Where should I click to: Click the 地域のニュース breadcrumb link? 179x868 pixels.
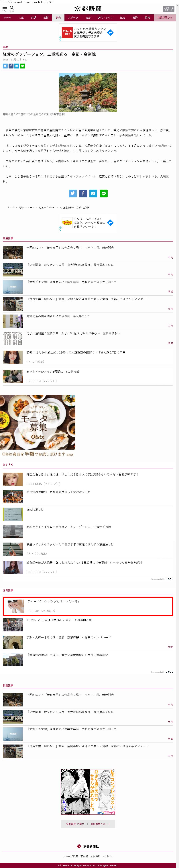[x=26, y=208]
